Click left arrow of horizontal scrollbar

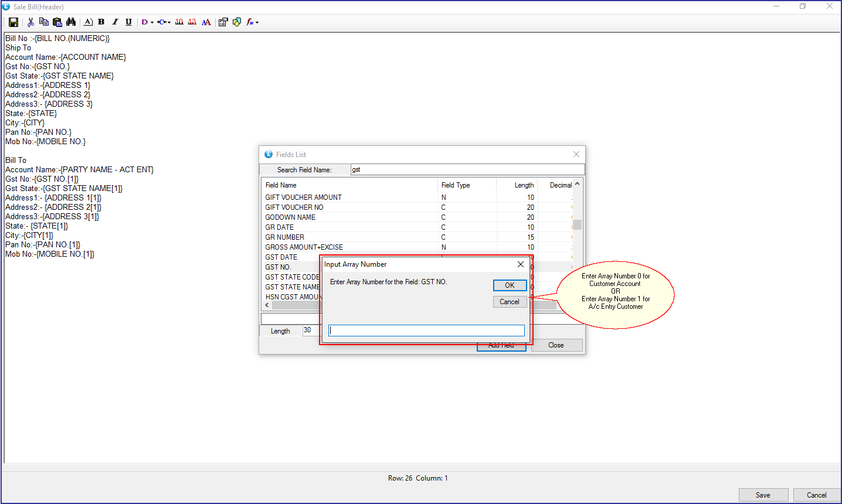[267, 305]
